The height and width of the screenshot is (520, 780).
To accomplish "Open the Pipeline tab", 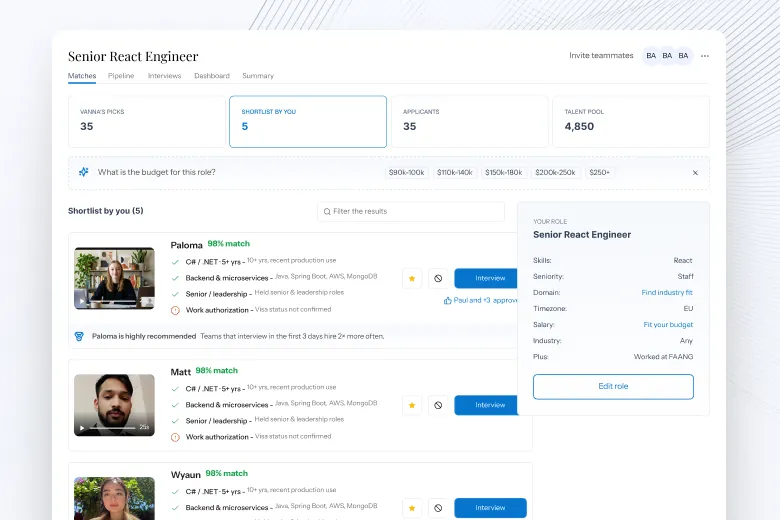I will pyautogui.click(x=121, y=76).
